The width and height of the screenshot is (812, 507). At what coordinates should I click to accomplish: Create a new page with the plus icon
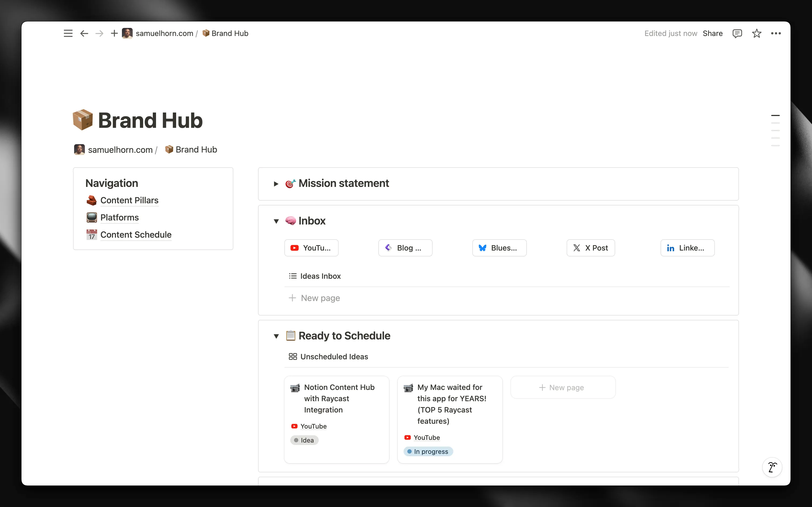114,33
